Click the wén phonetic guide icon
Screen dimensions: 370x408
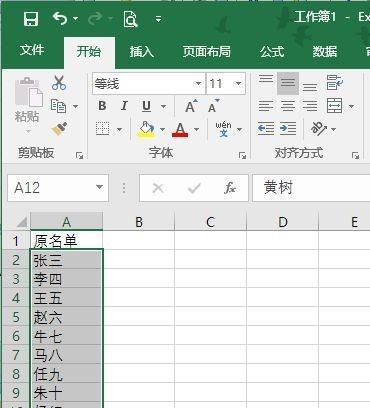(x=223, y=129)
